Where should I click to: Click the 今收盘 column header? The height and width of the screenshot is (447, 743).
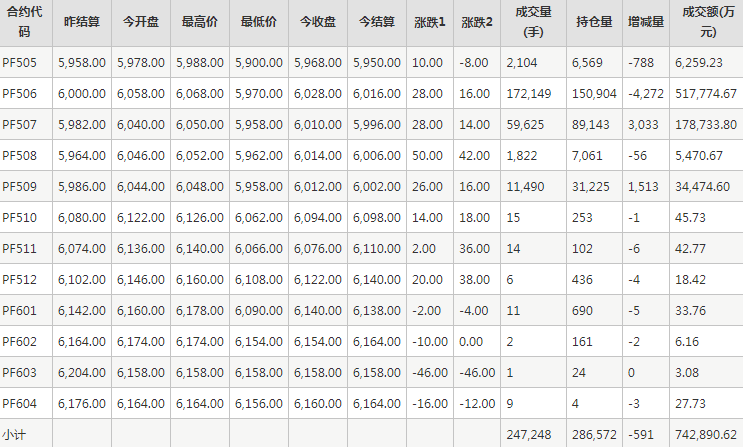pyautogui.click(x=317, y=22)
